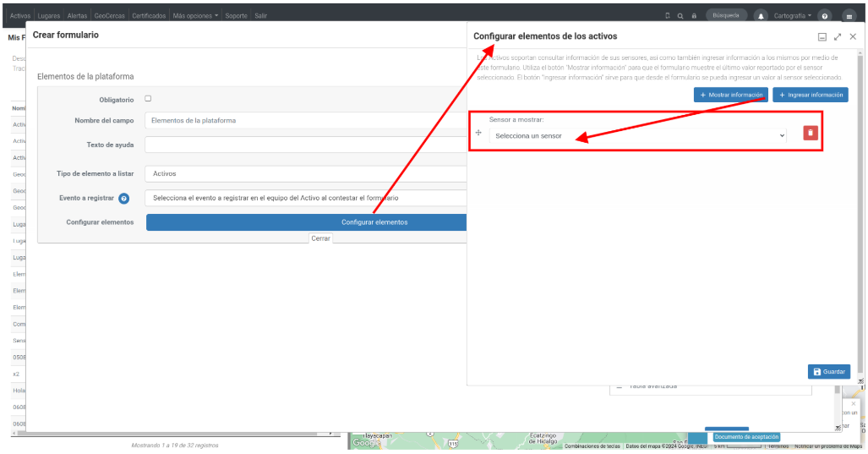This screenshot has height=454, width=868.
Task: Click the Documento de aceptación button
Action: click(746, 437)
